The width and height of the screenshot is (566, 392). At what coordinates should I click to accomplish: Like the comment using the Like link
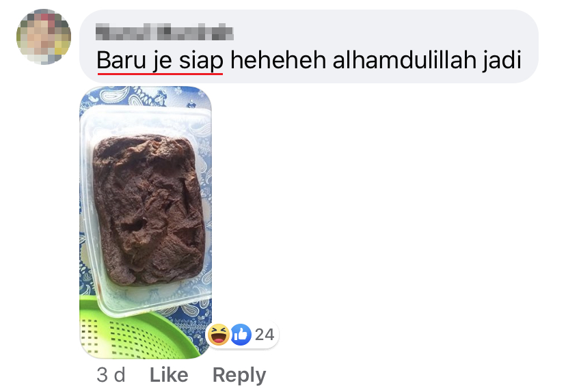coord(169,375)
